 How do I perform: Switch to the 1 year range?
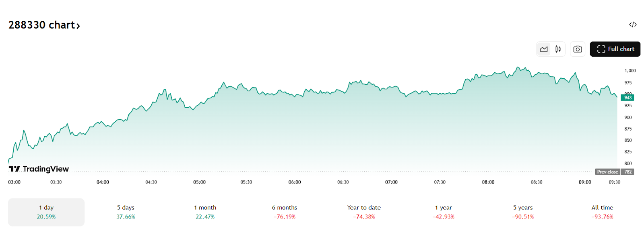point(444,212)
